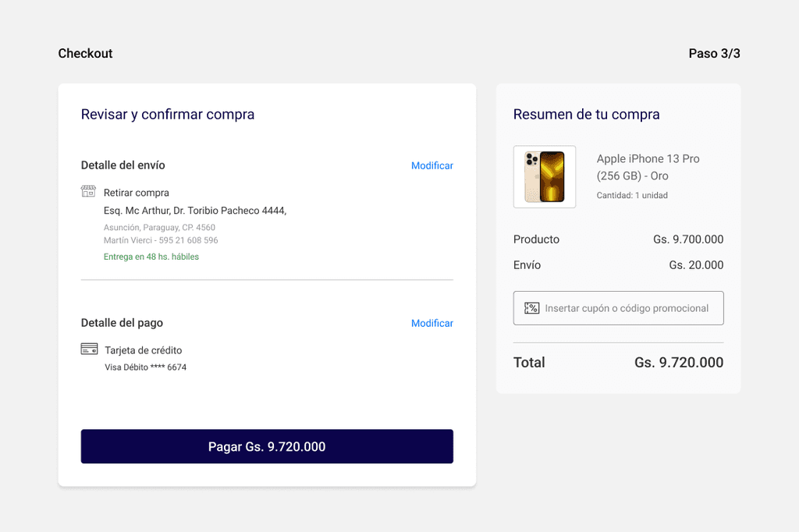
Task: Click the pickup address Esq. Mc Arthur
Action: [194, 211]
